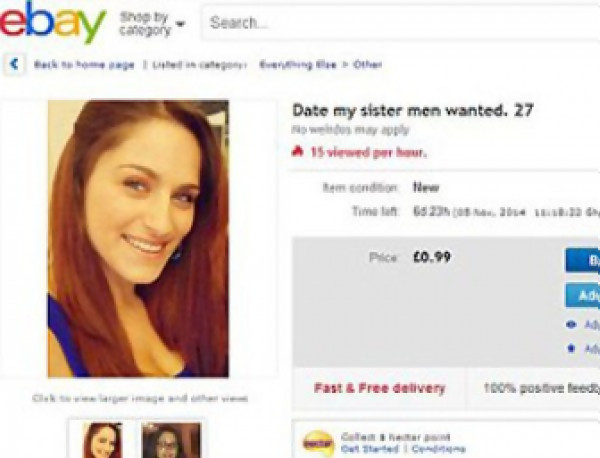Click the star icon add to collection
Screen dimensions: 600x458
point(571,348)
